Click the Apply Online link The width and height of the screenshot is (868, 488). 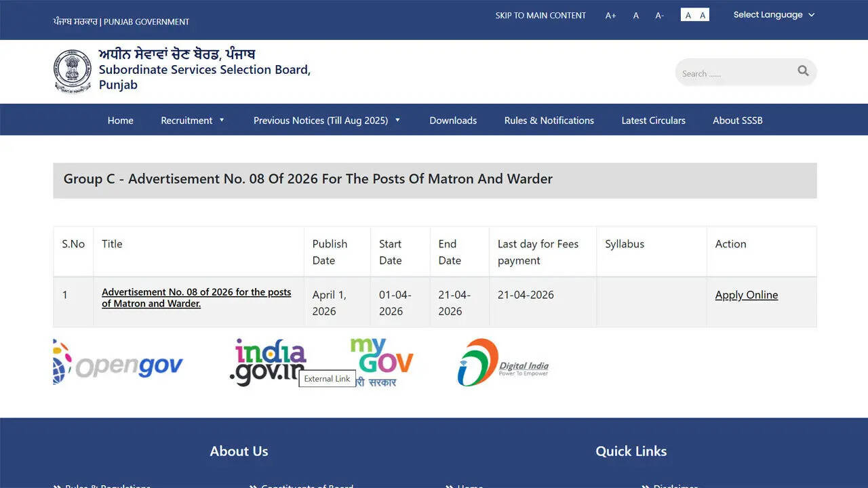(746, 295)
